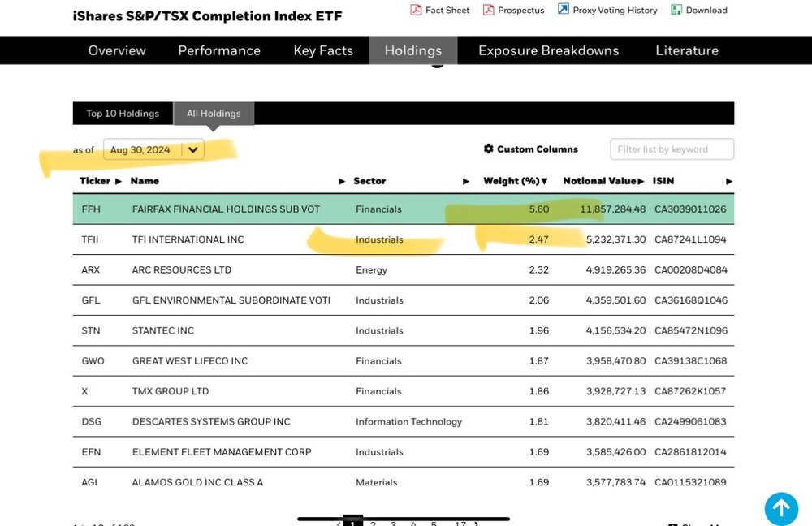
Task: Open the Literature tab
Action: [687, 50]
